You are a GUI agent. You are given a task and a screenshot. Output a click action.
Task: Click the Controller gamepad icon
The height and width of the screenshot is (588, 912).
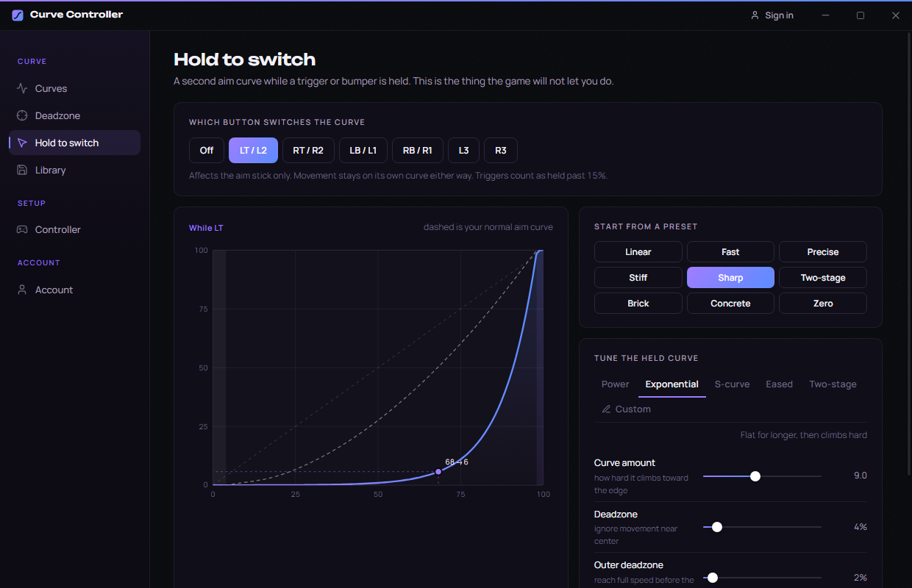22,229
